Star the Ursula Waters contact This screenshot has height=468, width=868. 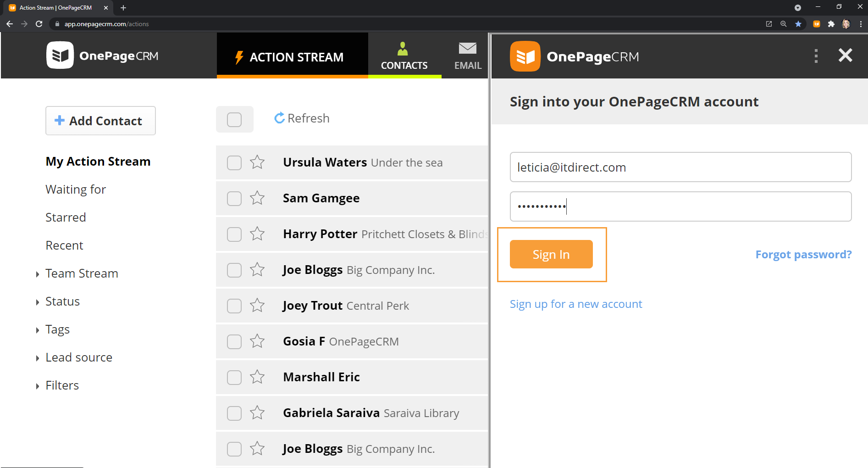point(257,162)
